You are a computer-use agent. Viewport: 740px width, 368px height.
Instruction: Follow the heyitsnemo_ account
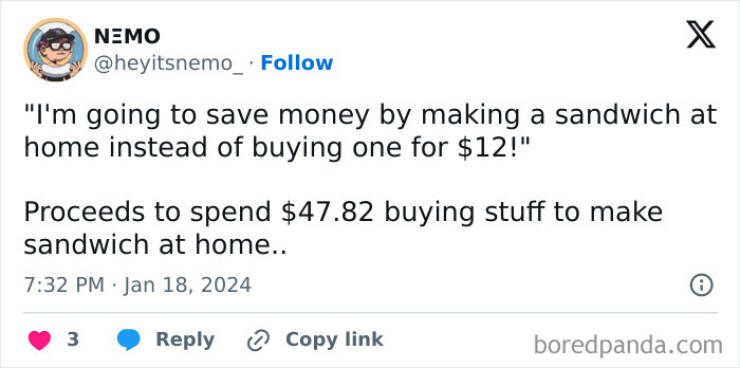point(297,63)
